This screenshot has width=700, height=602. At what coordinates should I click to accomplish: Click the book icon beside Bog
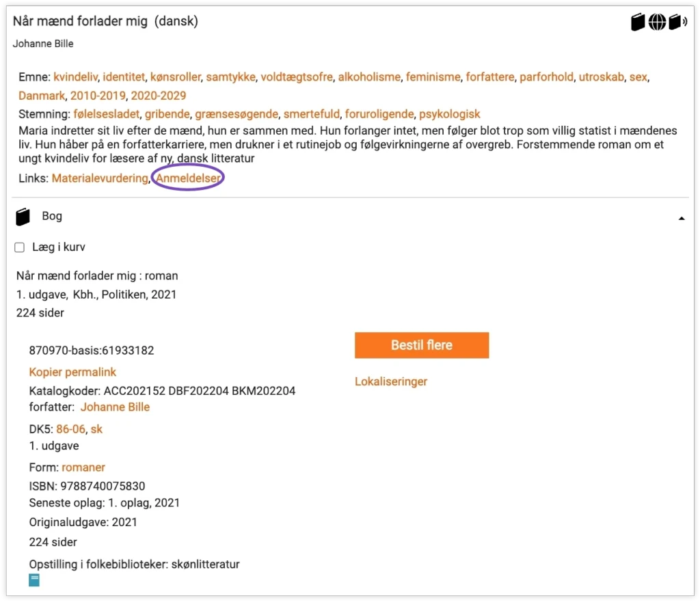[23, 217]
